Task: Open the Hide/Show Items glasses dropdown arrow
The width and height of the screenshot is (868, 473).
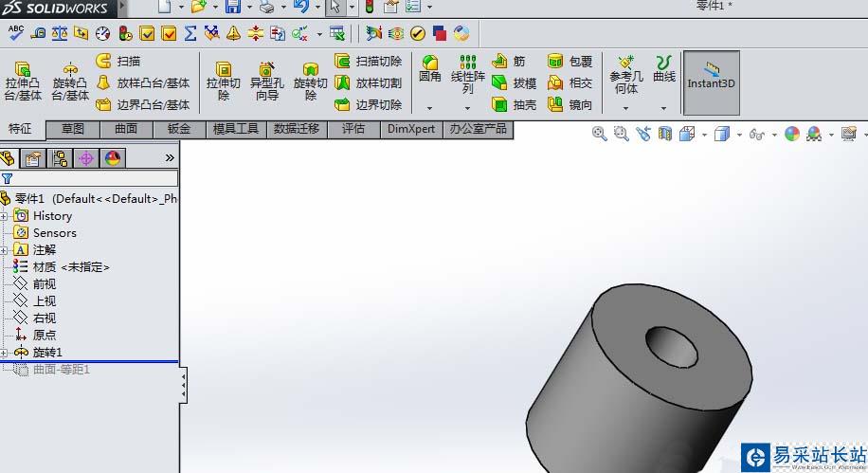Action: [774, 135]
